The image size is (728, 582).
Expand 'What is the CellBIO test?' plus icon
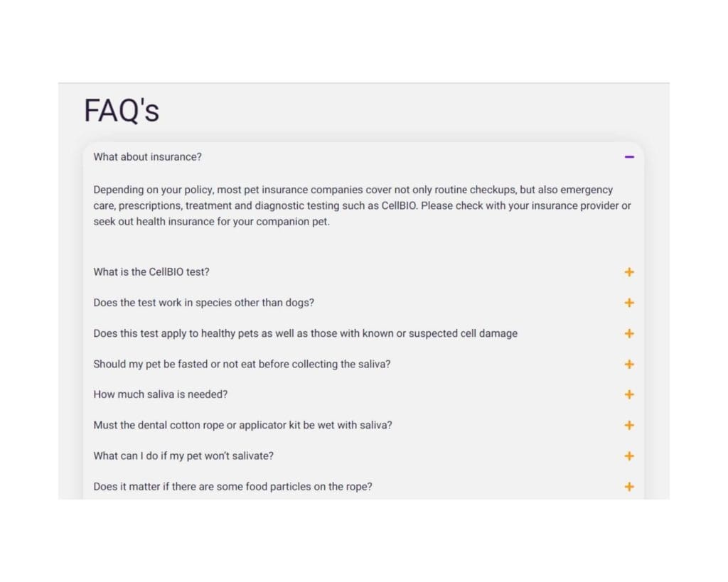(x=629, y=272)
